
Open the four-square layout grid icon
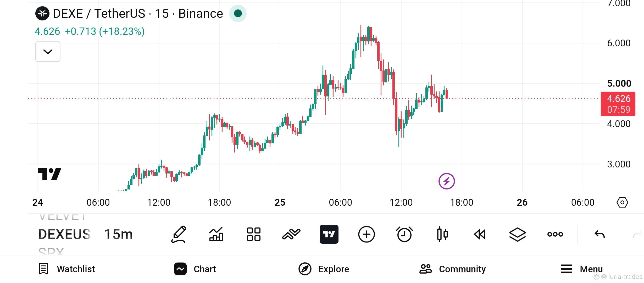coord(253,234)
